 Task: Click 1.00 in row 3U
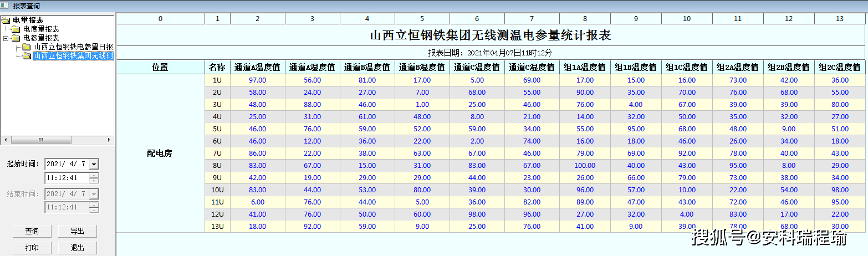coord(422,105)
